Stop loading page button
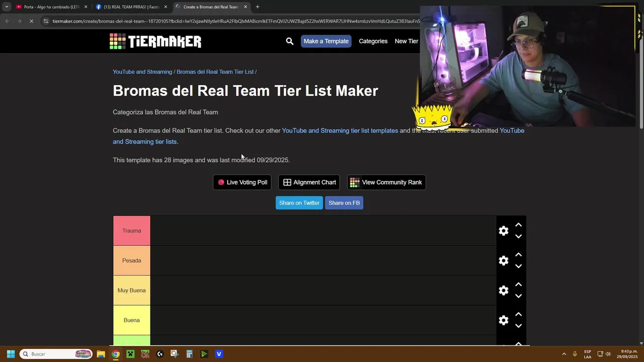 31,21
